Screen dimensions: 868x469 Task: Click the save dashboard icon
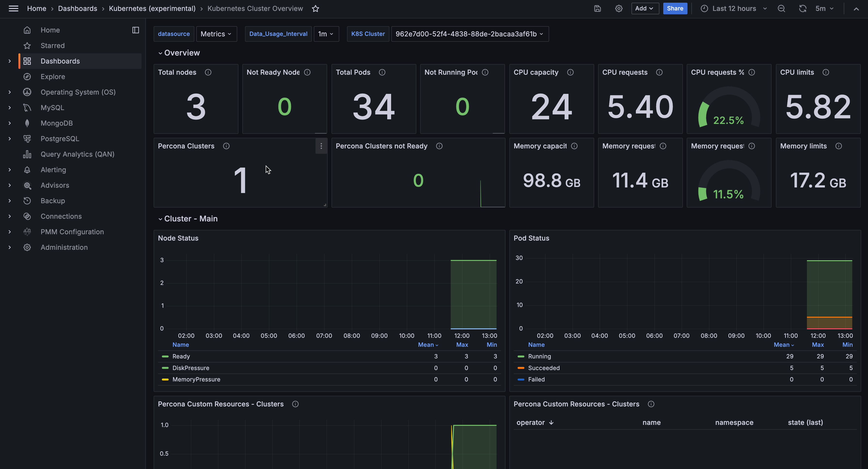pyautogui.click(x=597, y=9)
